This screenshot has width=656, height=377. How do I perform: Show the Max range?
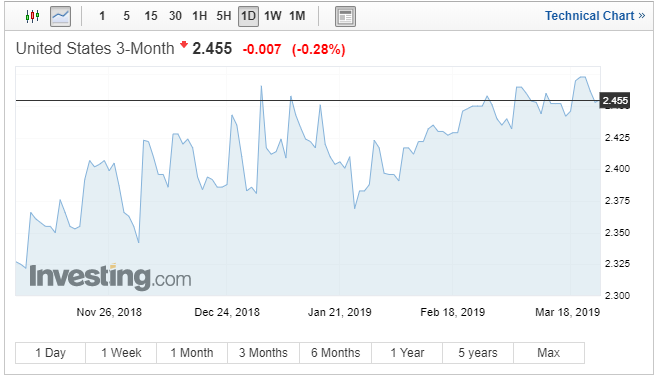tap(549, 353)
